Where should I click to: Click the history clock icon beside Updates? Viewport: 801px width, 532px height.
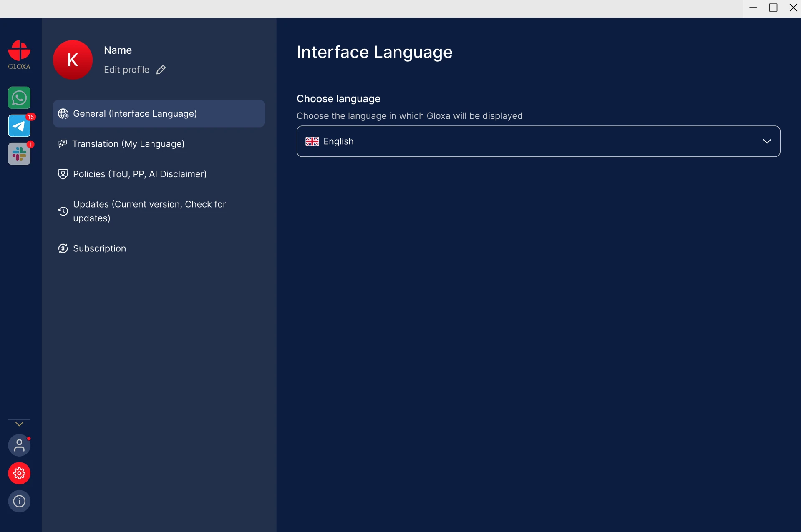pyautogui.click(x=63, y=211)
